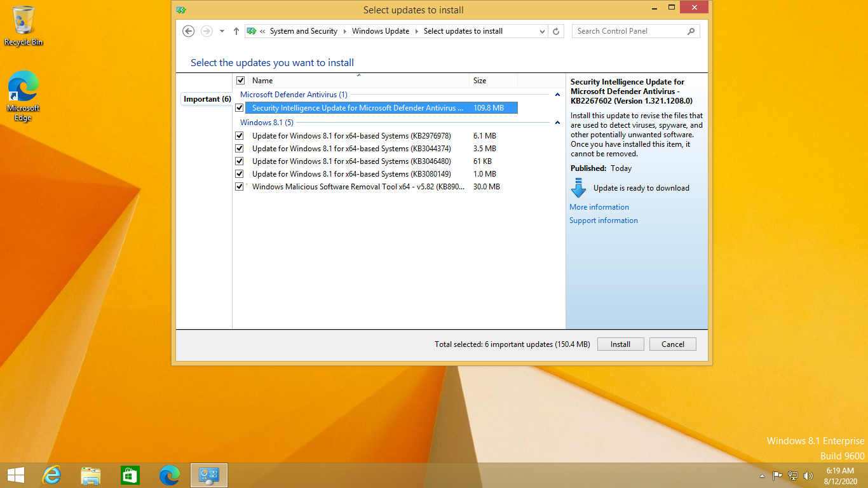Click the greyed-out Forward arrow button
This screenshot has width=868, height=488.
coord(207,31)
